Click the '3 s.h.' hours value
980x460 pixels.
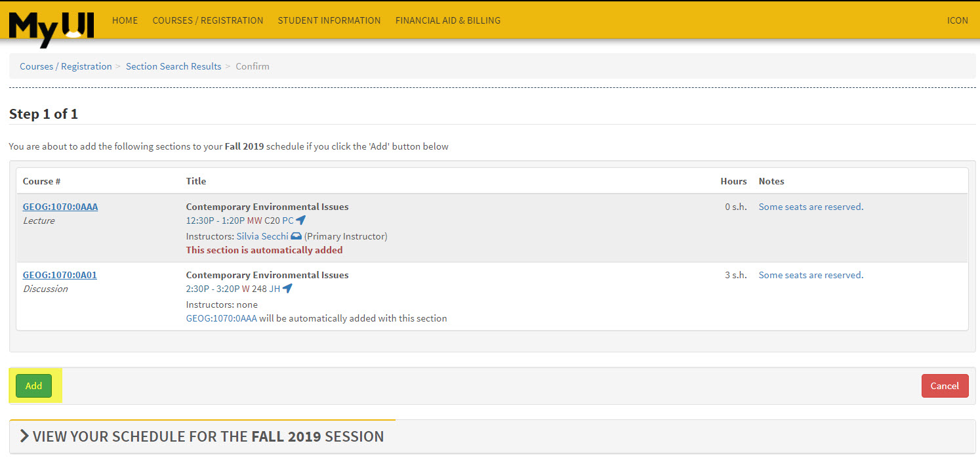click(736, 275)
